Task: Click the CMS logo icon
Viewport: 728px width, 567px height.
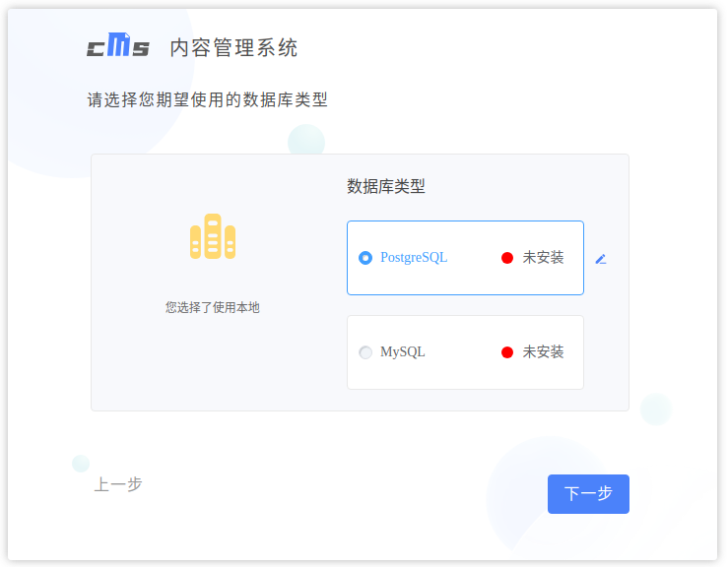Action: click(x=118, y=44)
